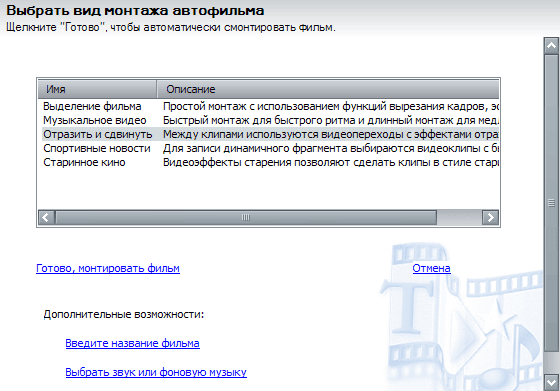Select the Выделение фильма style

92,106
